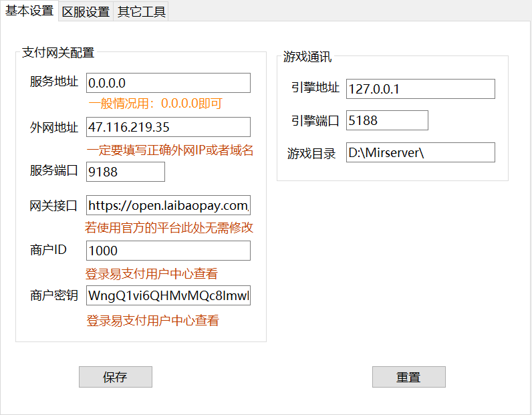Reset settings with the 重置 button

(409, 377)
